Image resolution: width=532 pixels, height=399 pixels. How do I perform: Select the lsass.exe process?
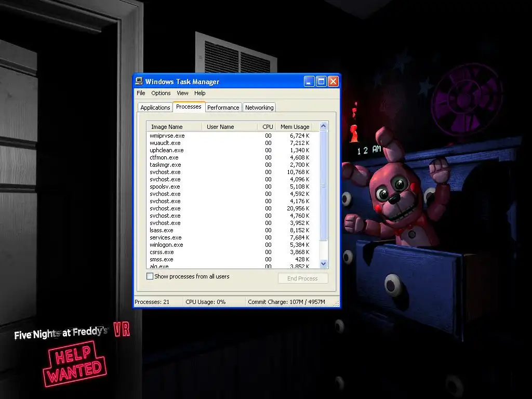pos(233,230)
